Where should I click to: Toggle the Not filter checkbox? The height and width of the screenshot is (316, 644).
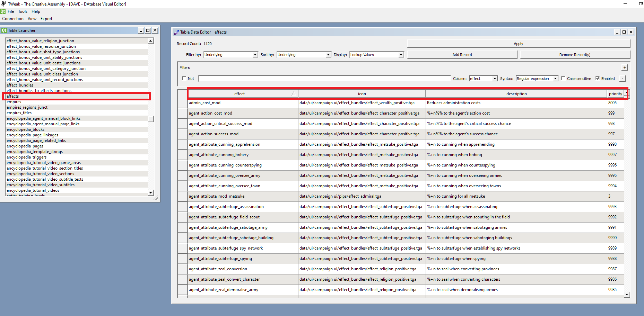coord(184,79)
